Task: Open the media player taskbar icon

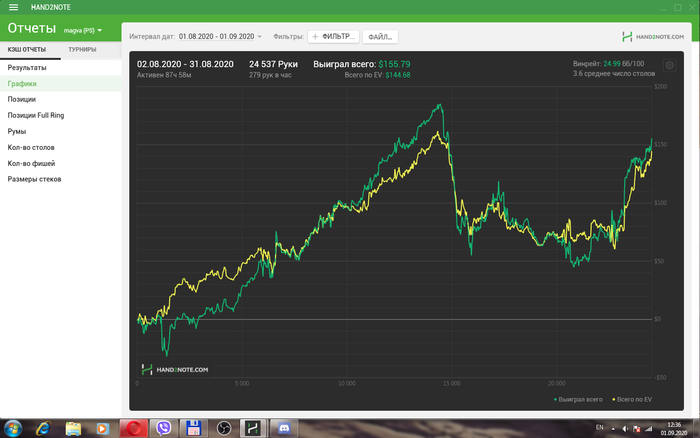Action: [x=103, y=429]
